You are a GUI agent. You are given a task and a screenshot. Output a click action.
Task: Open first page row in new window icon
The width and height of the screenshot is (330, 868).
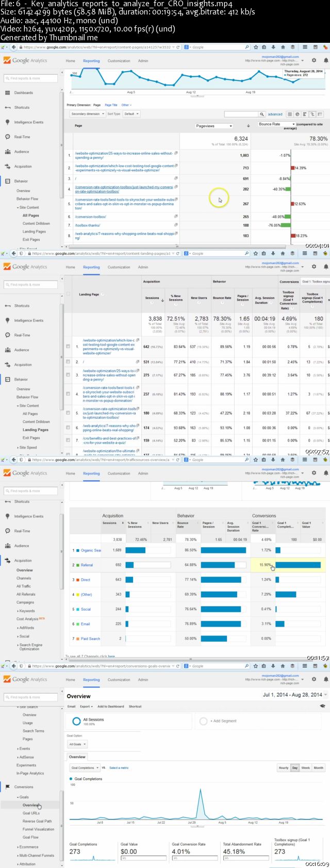click(176, 153)
